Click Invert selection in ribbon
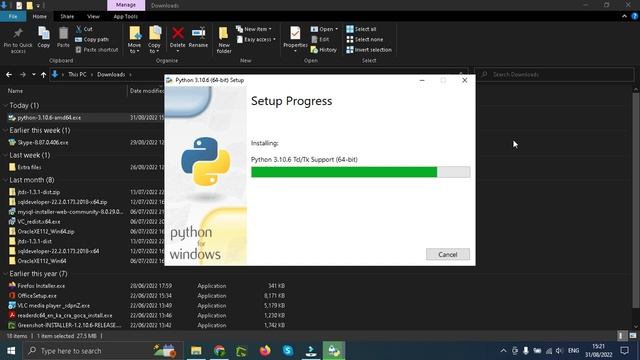Screen dimensions: 640x360 click(x=369, y=50)
